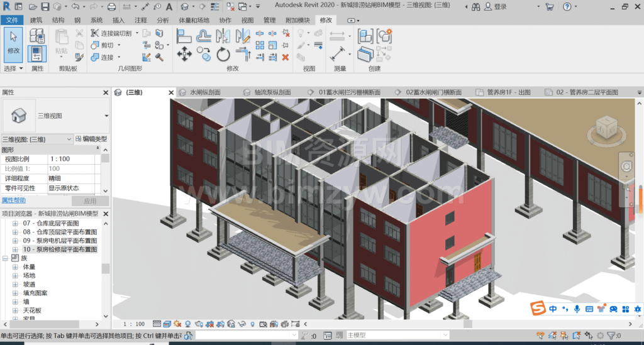644x345 pixels.
Task: Select the Cope (连接端切割) tool icon
Action: pos(95,33)
